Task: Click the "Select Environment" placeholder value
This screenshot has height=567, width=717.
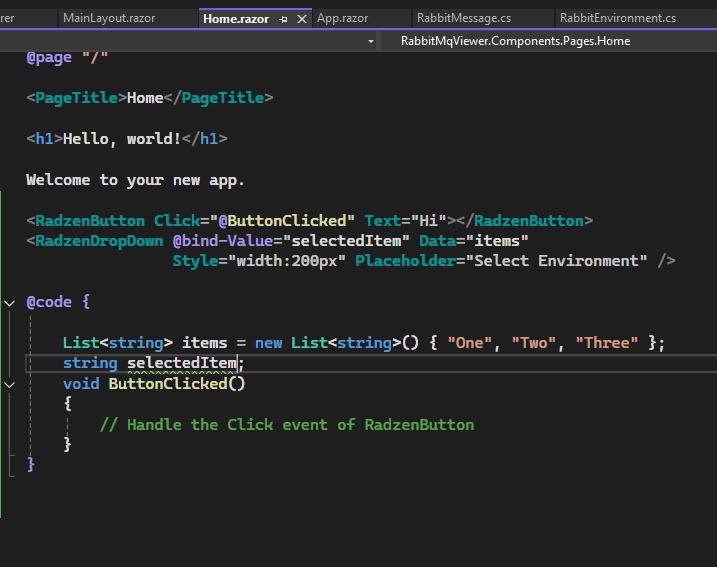Action: coord(561,261)
